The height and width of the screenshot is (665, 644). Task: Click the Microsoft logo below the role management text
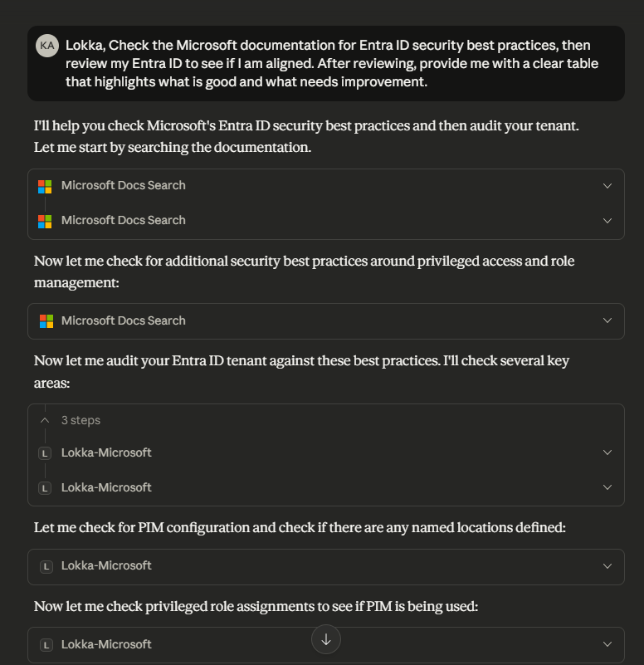(46, 320)
